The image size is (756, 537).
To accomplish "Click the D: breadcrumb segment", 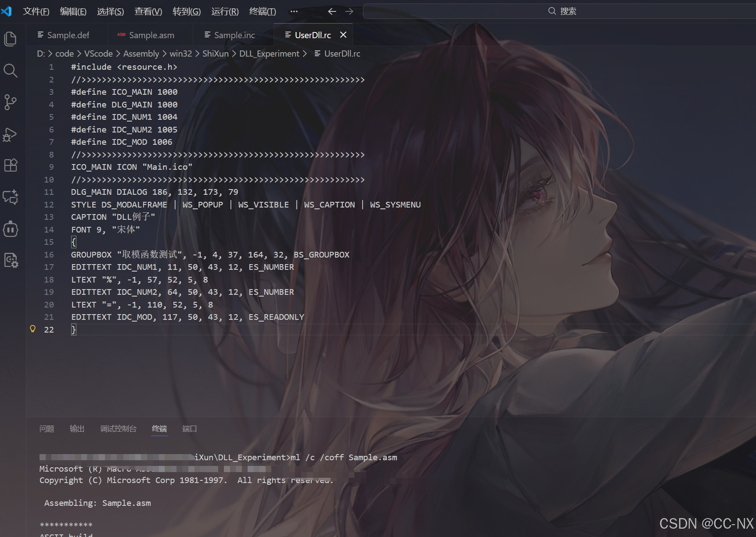I will point(41,54).
